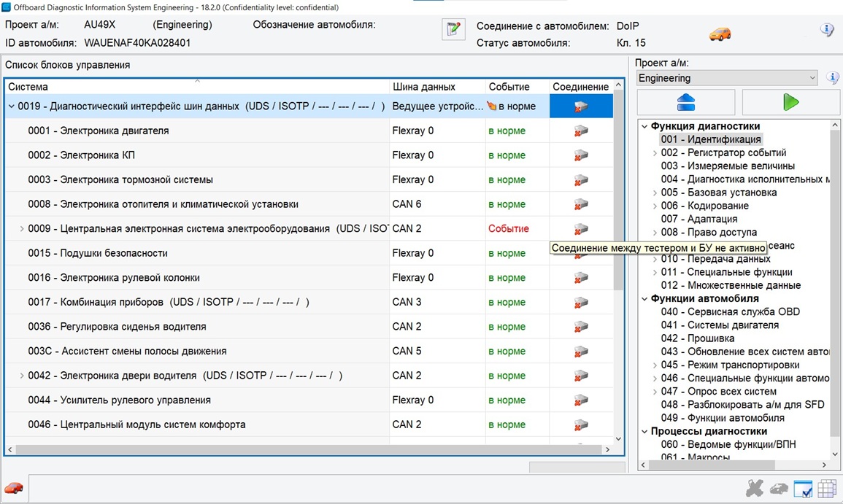Screen dimensions: 843x504
Task: Open the Engineering project dropdown
Action: coord(727,78)
